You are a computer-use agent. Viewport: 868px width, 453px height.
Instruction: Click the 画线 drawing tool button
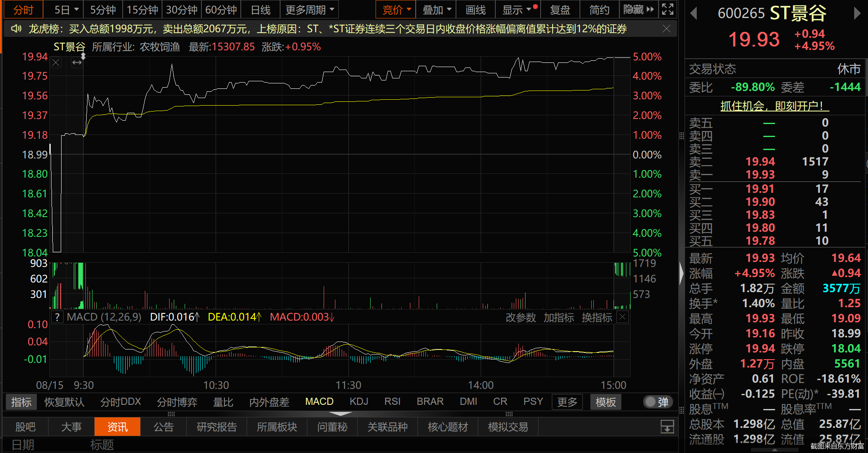click(x=476, y=10)
